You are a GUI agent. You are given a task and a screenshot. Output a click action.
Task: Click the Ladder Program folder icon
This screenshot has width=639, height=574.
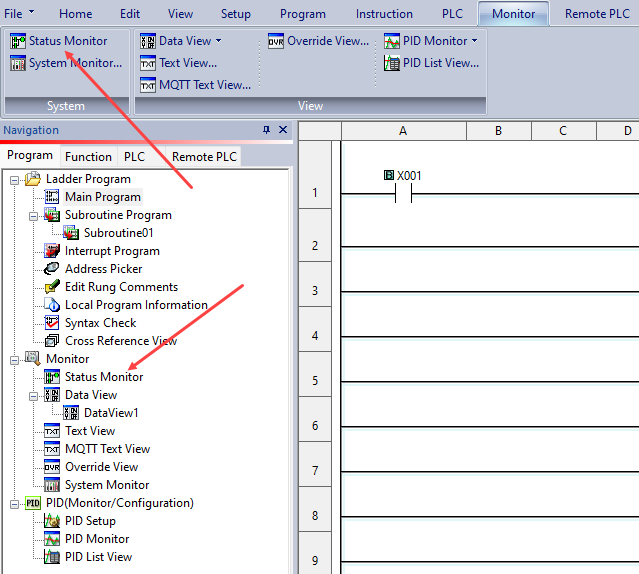(33, 179)
